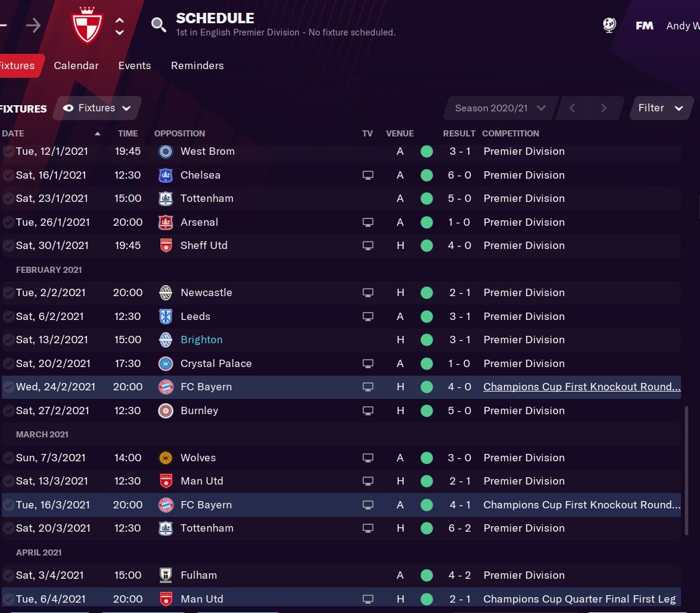Click the Chelsea club badge icon
The width and height of the screenshot is (700, 613).
point(166,176)
